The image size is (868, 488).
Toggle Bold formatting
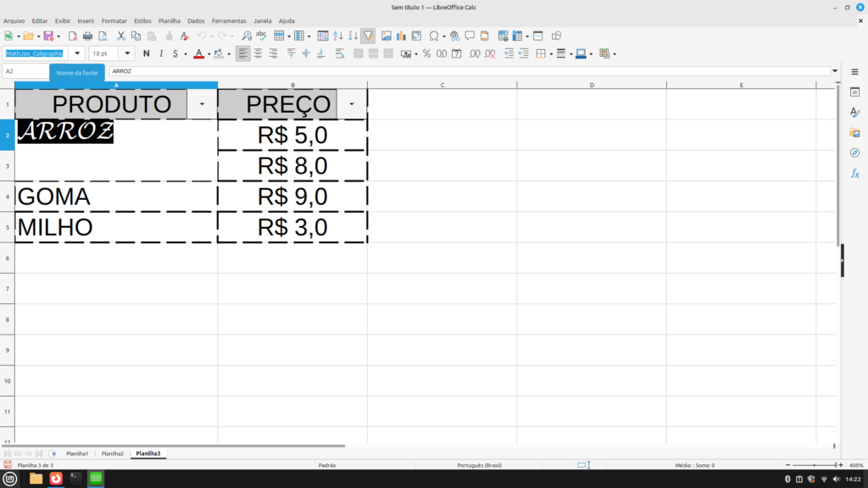click(x=146, y=53)
